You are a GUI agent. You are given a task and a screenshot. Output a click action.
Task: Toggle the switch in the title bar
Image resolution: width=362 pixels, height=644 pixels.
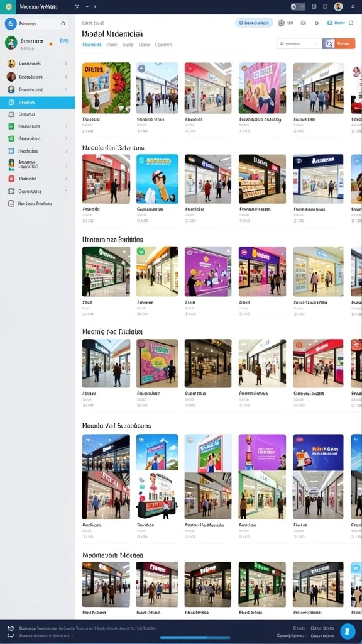tap(298, 6)
